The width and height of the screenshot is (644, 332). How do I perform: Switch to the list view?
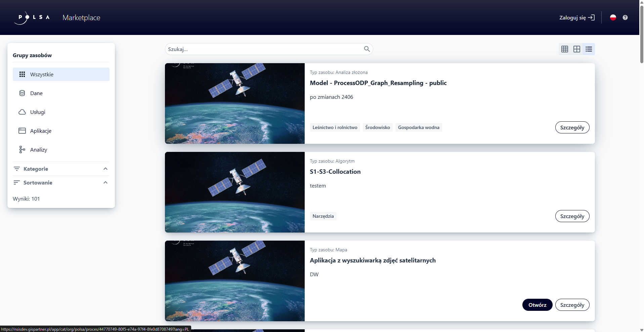pos(589,49)
